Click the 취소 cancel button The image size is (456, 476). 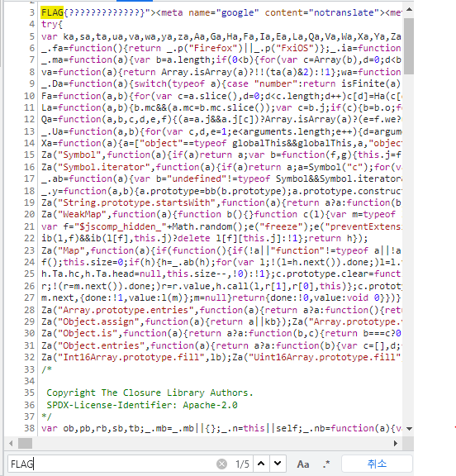[x=377, y=464]
